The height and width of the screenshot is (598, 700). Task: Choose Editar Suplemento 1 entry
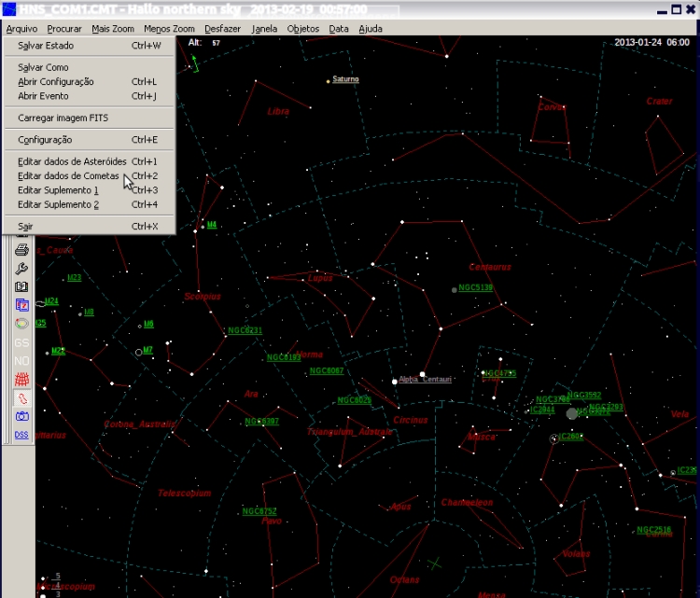[x=90, y=189]
